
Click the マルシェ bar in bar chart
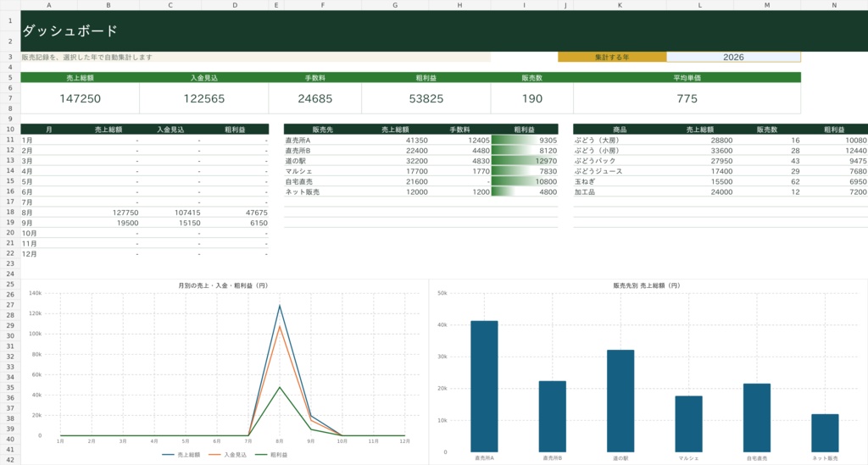click(688, 424)
